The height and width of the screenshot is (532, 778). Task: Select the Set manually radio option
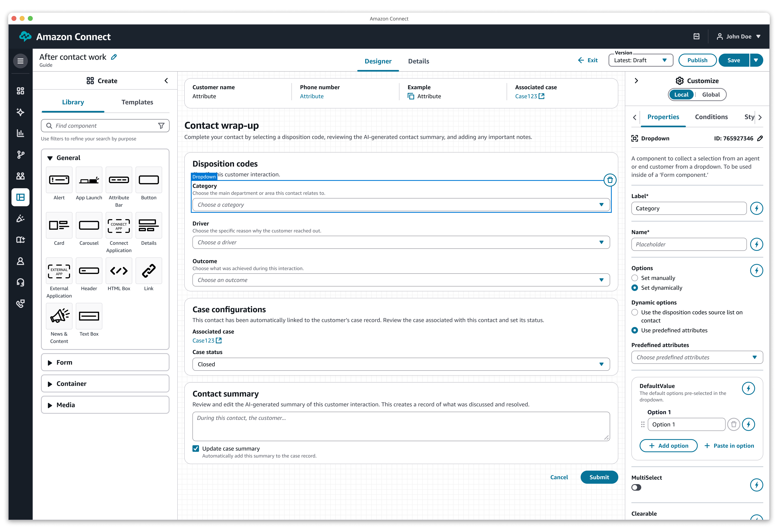tap(635, 278)
